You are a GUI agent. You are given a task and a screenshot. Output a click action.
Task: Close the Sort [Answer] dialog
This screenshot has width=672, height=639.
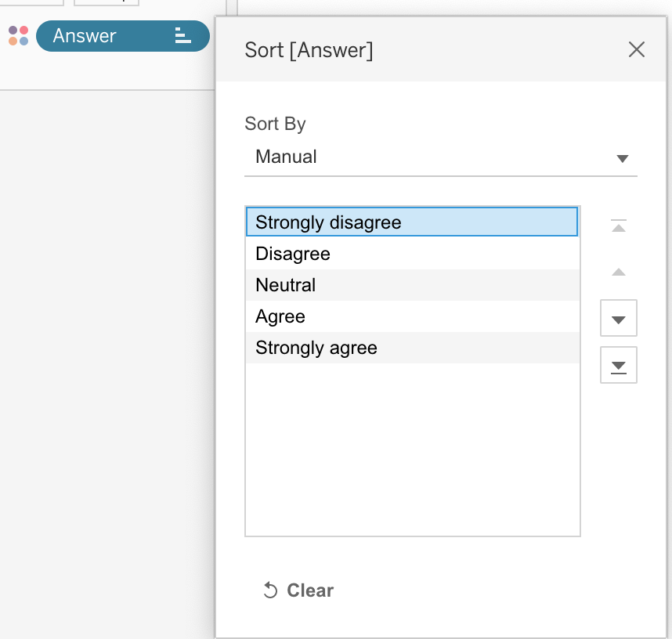[636, 50]
